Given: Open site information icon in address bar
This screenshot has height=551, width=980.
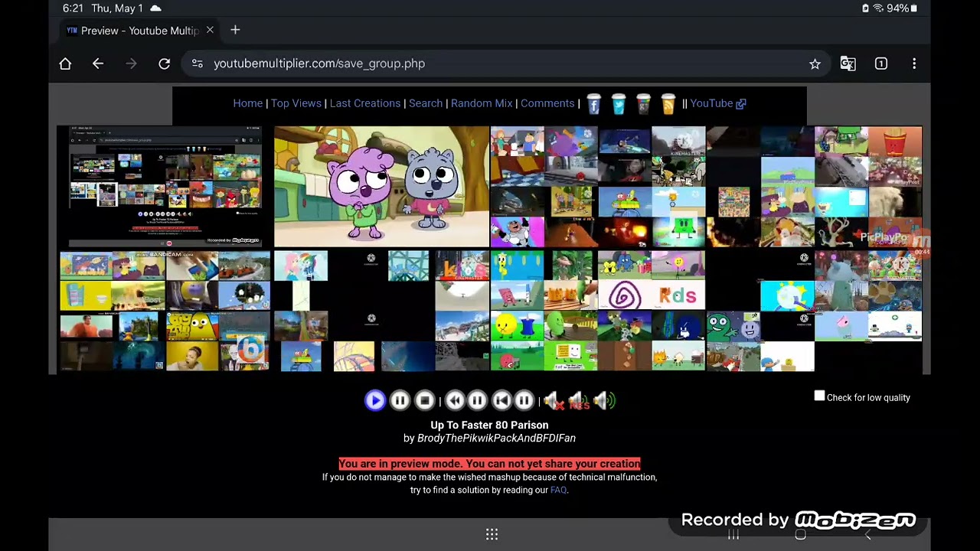Looking at the screenshot, I should coord(198,64).
